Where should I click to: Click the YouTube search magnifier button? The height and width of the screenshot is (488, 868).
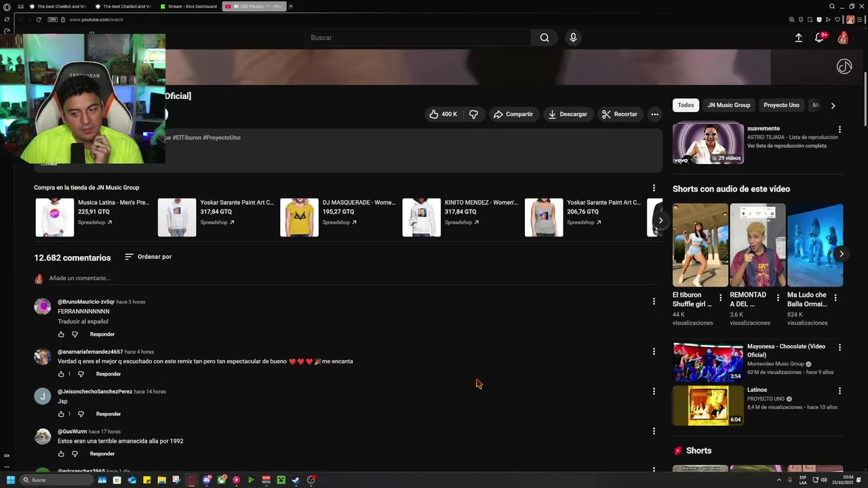tap(544, 38)
